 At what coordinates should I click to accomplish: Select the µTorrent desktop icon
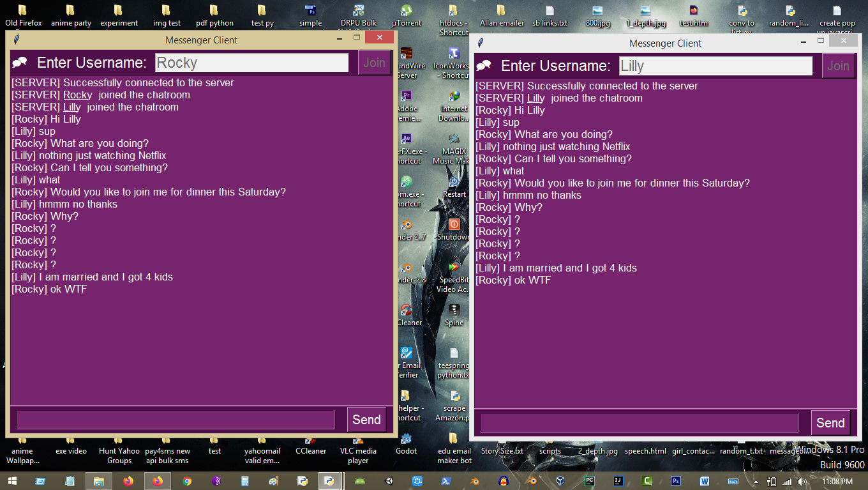[x=406, y=16]
